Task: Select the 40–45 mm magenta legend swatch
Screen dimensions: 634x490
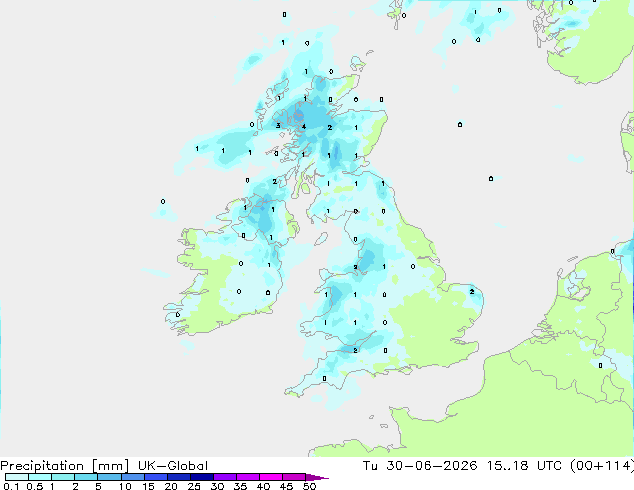Action: (271, 477)
